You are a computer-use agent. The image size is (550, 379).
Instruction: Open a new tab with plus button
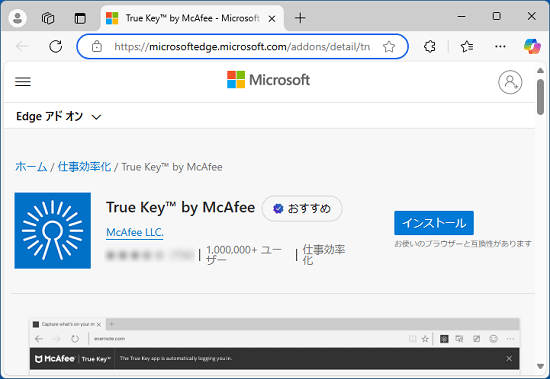point(300,18)
